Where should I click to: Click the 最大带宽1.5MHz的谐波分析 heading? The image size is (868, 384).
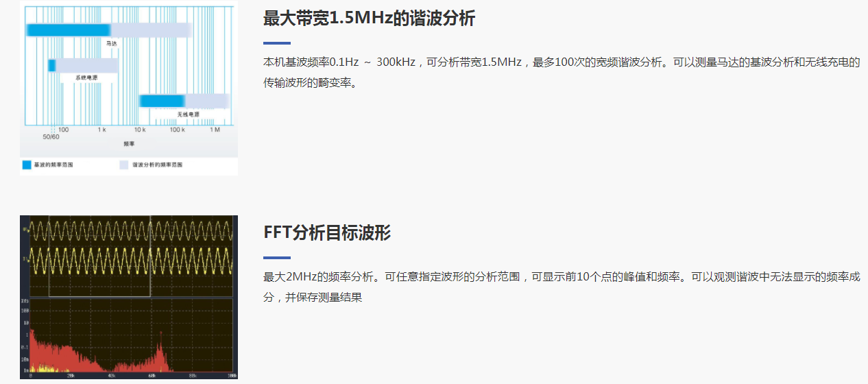point(369,19)
